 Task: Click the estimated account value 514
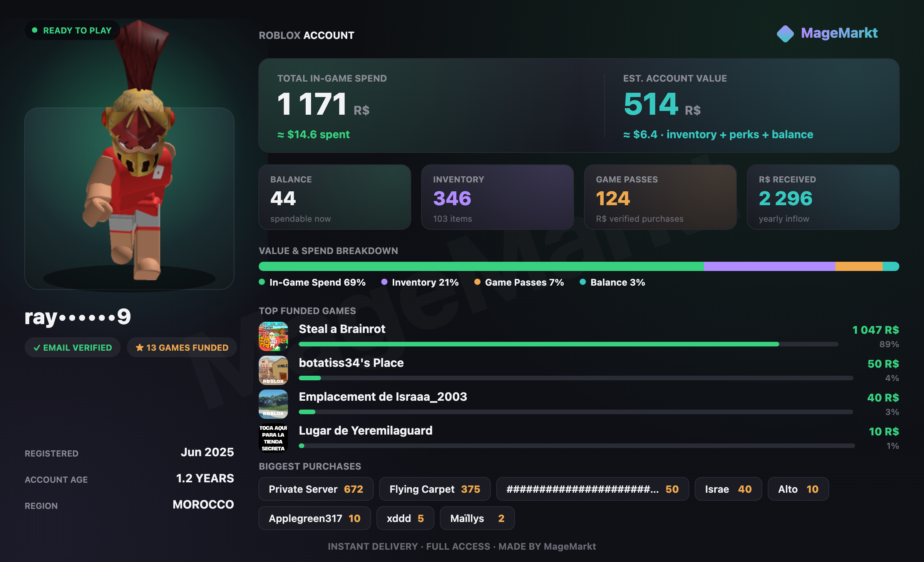(651, 104)
